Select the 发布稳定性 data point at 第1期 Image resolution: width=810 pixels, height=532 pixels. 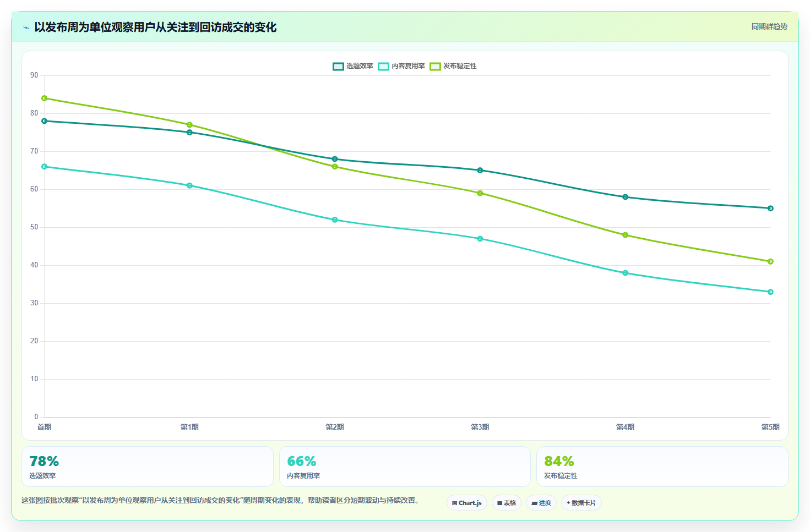pyautogui.click(x=189, y=125)
